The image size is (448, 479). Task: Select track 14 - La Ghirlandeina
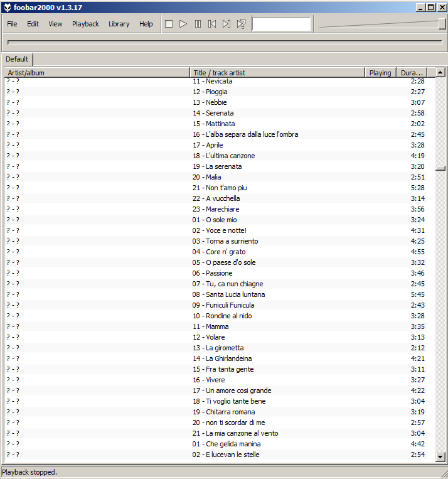tap(216, 358)
